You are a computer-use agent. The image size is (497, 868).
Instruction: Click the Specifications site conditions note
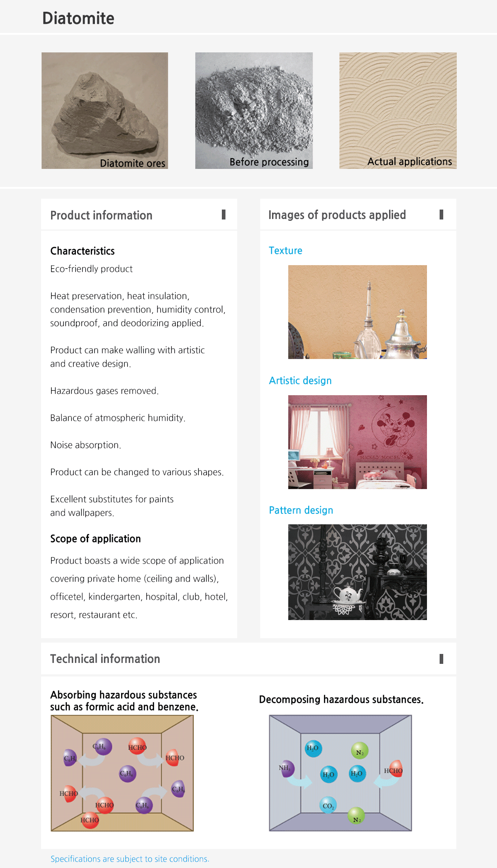[x=130, y=859]
